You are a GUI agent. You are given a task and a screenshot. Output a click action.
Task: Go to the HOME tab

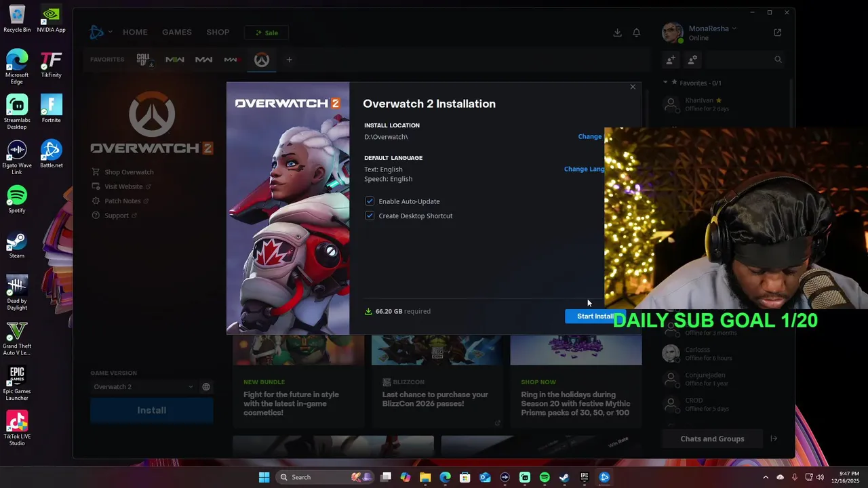click(135, 33)
